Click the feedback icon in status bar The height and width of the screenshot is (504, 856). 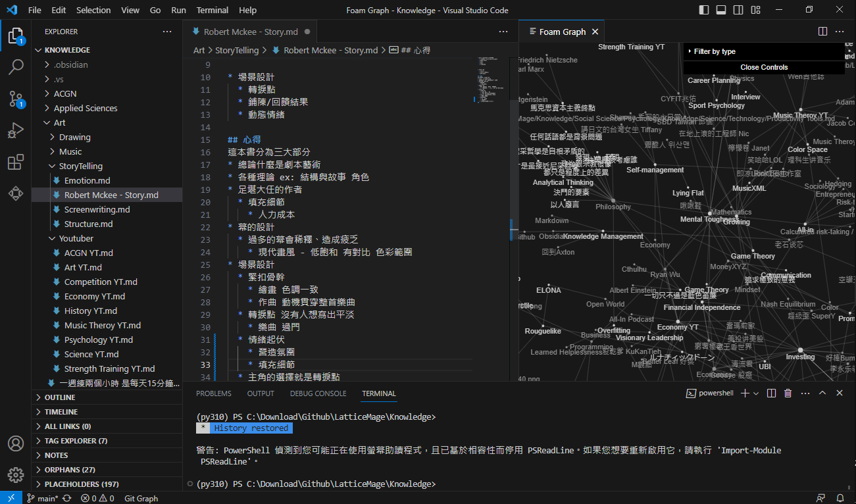pyautogui.click(x=820, y=498)
